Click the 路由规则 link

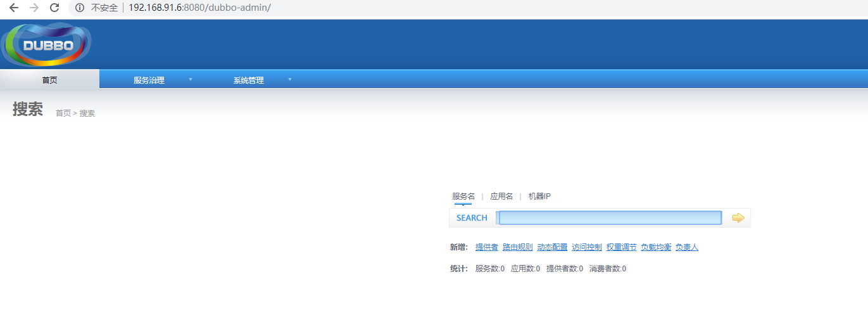tap(518, 247)
